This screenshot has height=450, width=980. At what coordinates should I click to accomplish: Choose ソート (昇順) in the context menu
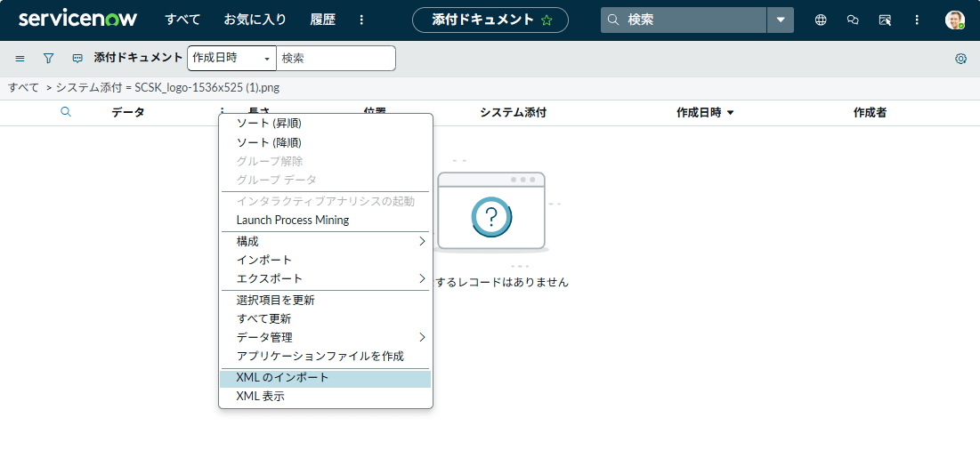point(269,123)
